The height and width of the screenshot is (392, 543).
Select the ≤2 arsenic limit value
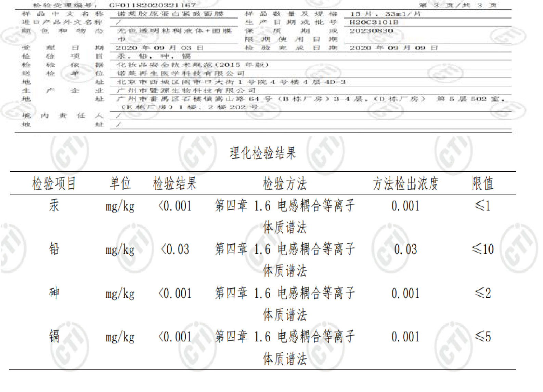(x=482, y=293)
